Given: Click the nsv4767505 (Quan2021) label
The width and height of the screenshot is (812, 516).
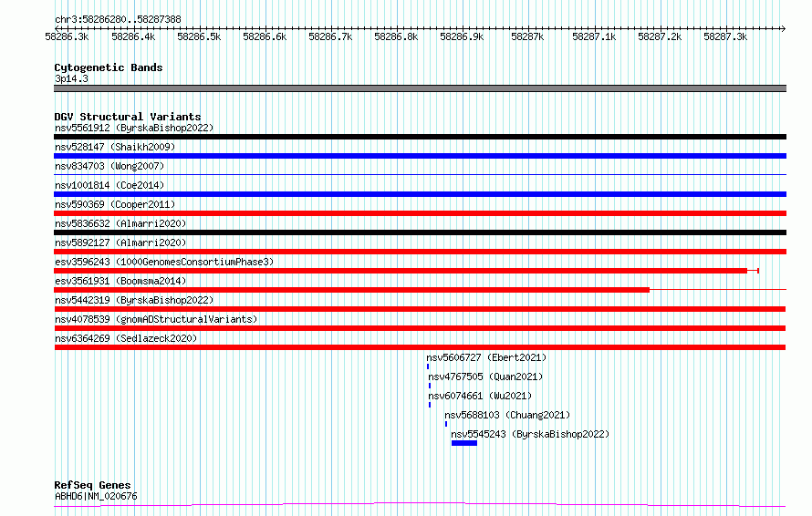Looking at the screenshot, I should coord(485,377).
